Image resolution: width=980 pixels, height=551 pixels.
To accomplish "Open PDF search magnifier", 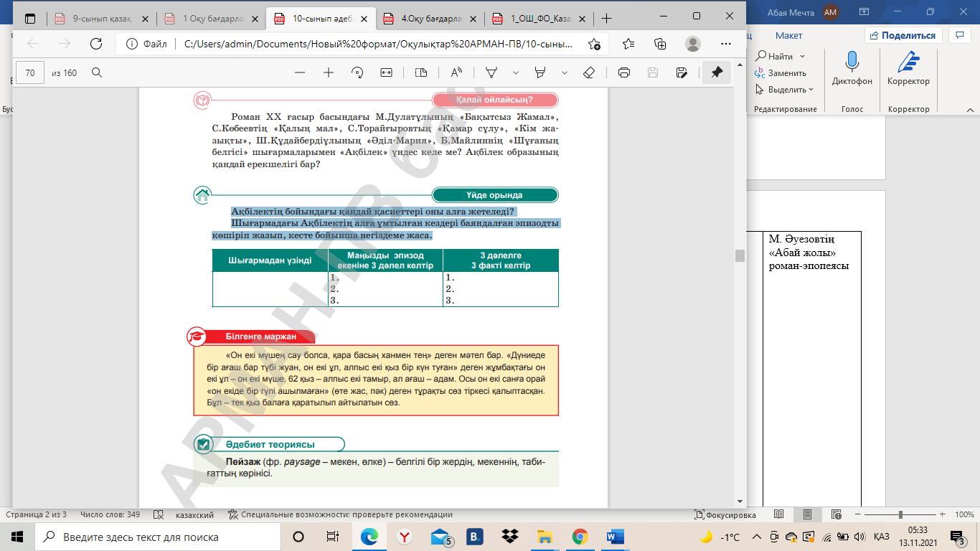I will click(97, 72).
